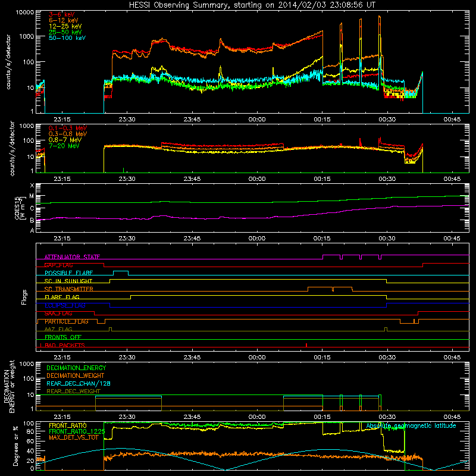This screenshot has height=476, width=476.
Task: Click the SC_IN_SUNLIGHT flag label
Action: (68, 281)
